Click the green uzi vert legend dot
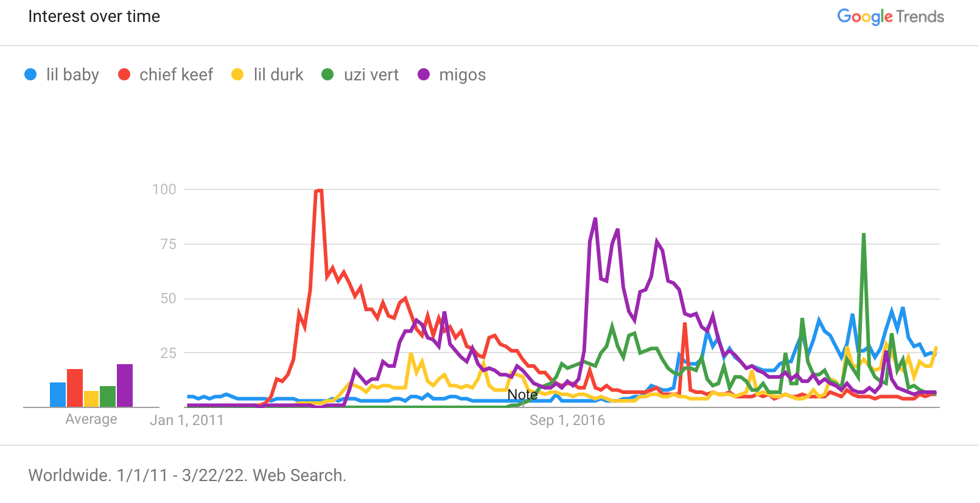 click(327, 74)
